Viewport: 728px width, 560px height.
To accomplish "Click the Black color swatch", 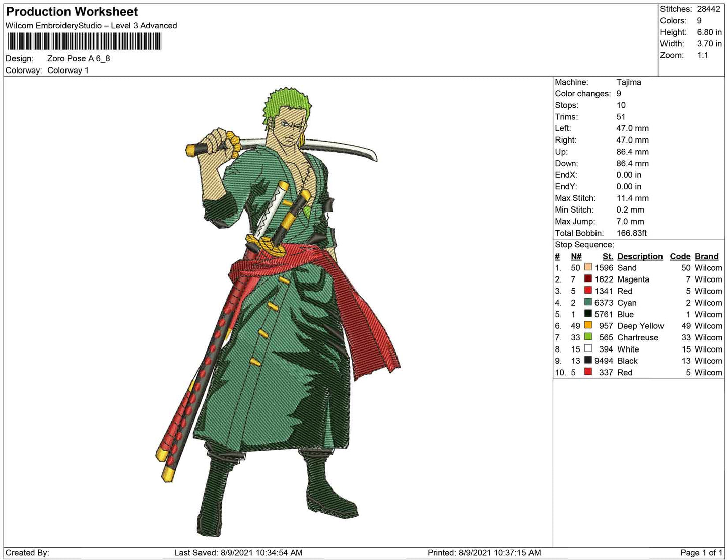I will pyautogui.click(x=588, y=360).
